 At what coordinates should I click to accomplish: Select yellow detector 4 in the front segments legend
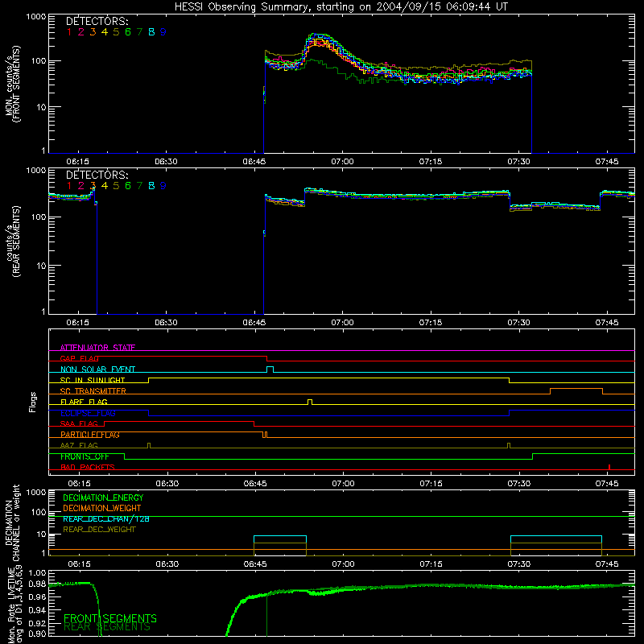105,32
